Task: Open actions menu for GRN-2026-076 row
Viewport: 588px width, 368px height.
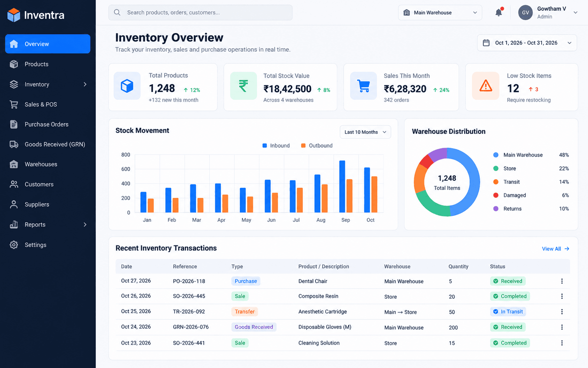Action: click(562, 327)
